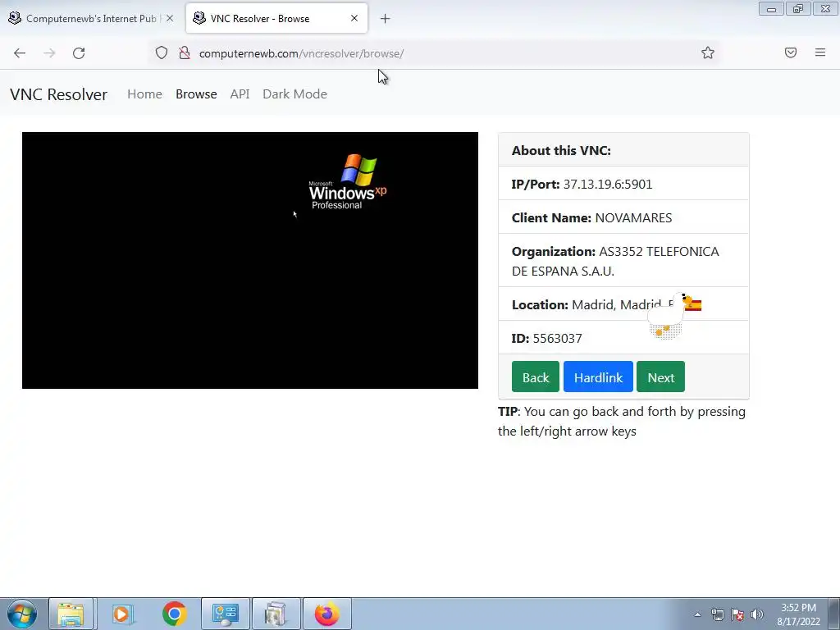The height and width of the screenshot is (630, 840).
Task: Click the Windows XP VNC screenshot
Action: pos(249,260)
